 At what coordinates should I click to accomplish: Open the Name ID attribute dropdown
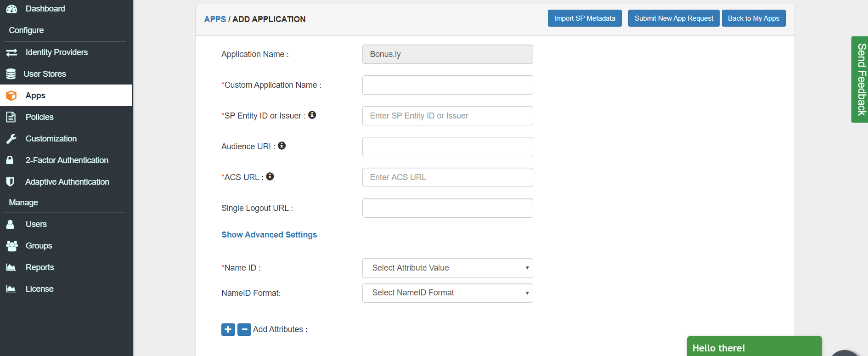coord(447,268)
